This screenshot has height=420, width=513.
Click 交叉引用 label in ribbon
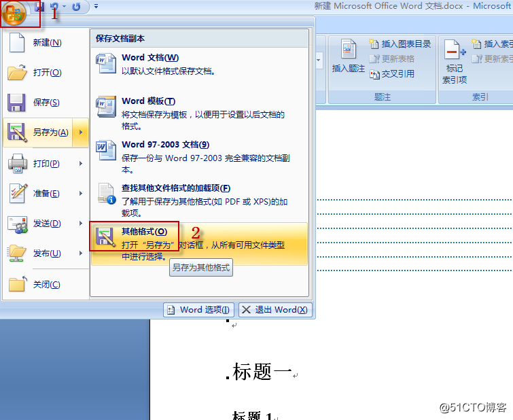[x=398, y=73]
